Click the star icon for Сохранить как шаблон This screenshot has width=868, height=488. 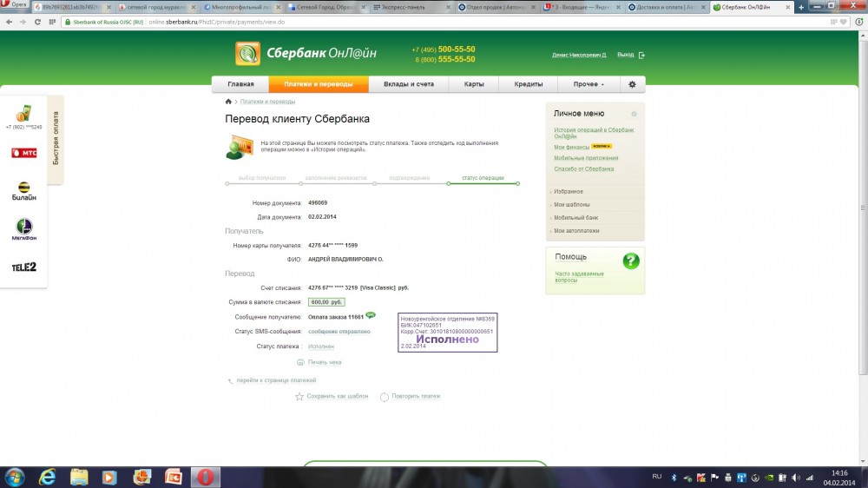pyautogui.click(x=299, y=397)
